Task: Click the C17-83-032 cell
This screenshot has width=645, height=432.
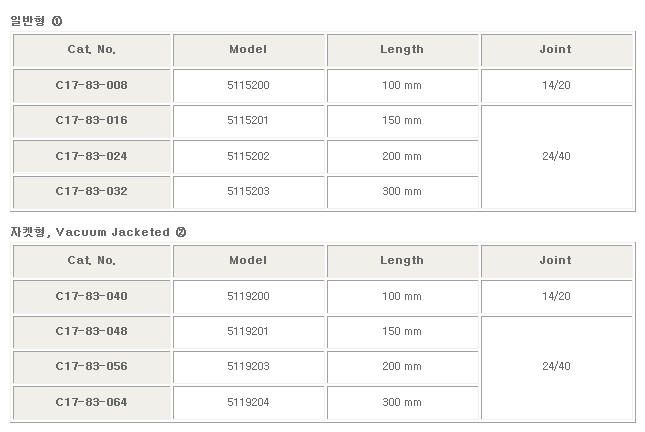Action: 92,192
